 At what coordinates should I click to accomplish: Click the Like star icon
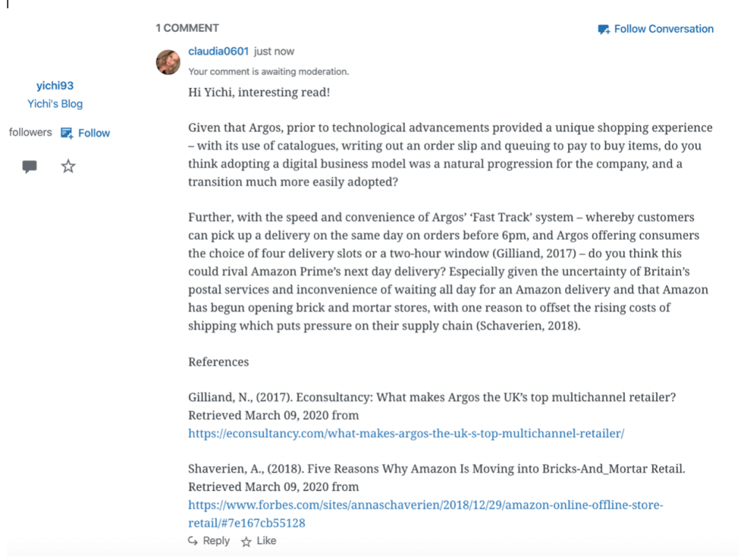tap(247, 542)
